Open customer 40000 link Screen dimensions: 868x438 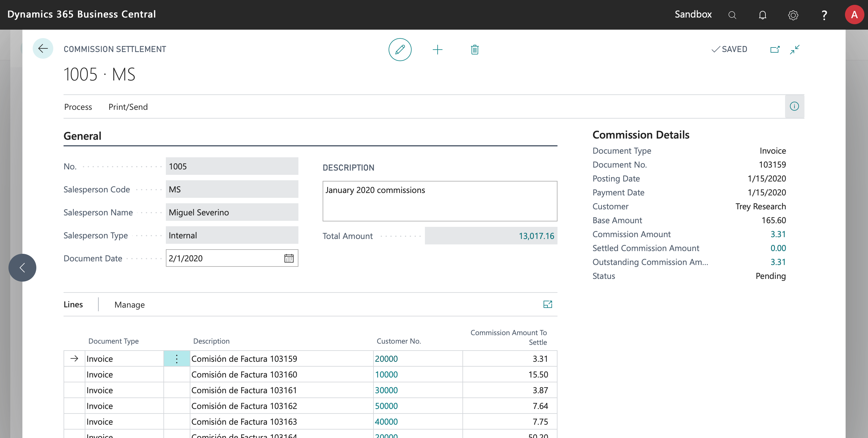(386, 421)
